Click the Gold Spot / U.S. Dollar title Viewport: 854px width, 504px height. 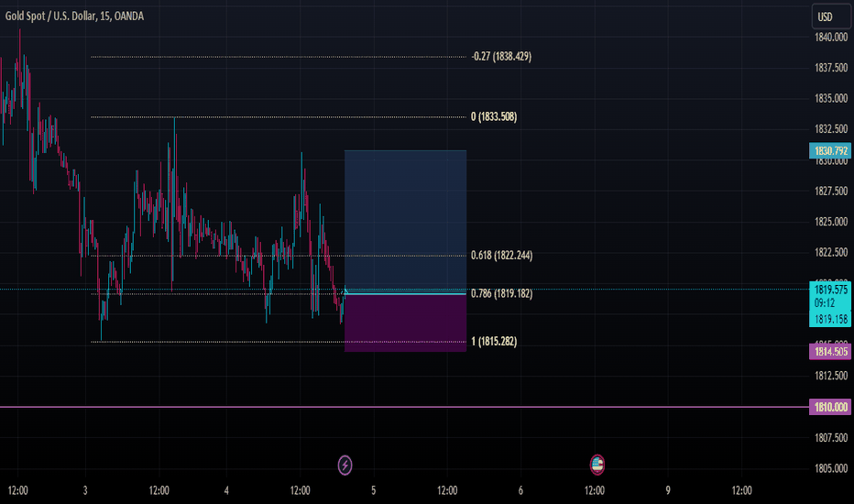pos(74,16)
